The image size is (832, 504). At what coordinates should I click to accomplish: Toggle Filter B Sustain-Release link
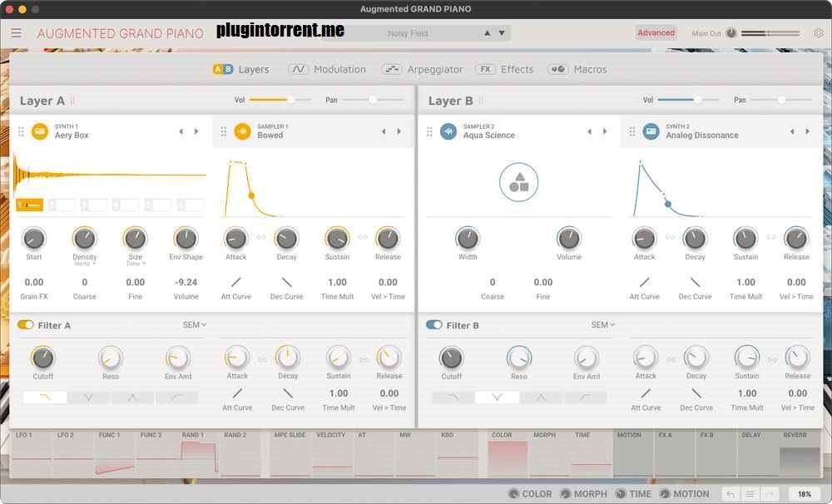(772, 359)
